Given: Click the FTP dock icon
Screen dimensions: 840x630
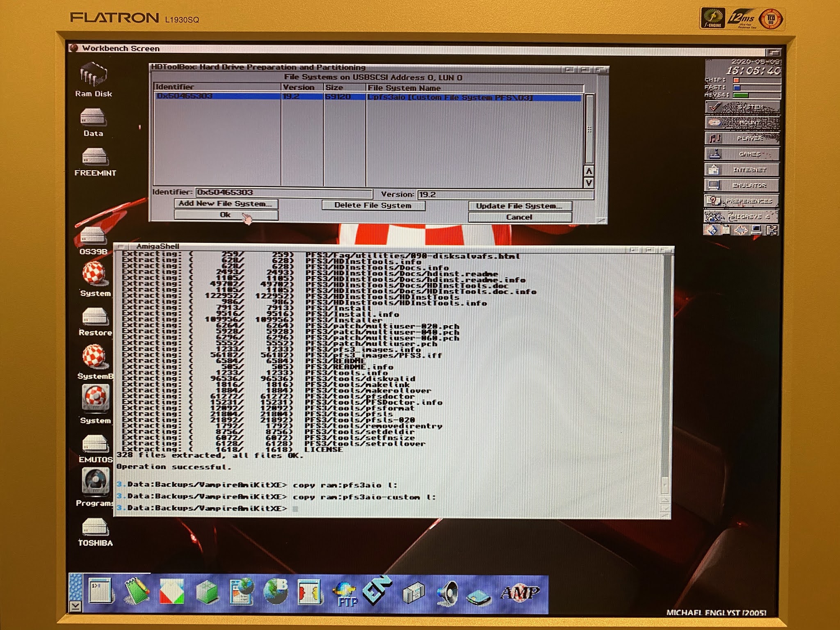Looking at the screenshot, I should [x=345, y=593].
